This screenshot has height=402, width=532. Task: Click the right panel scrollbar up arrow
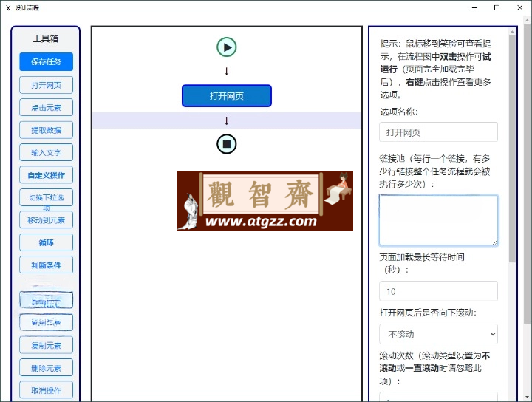(512, 32)
